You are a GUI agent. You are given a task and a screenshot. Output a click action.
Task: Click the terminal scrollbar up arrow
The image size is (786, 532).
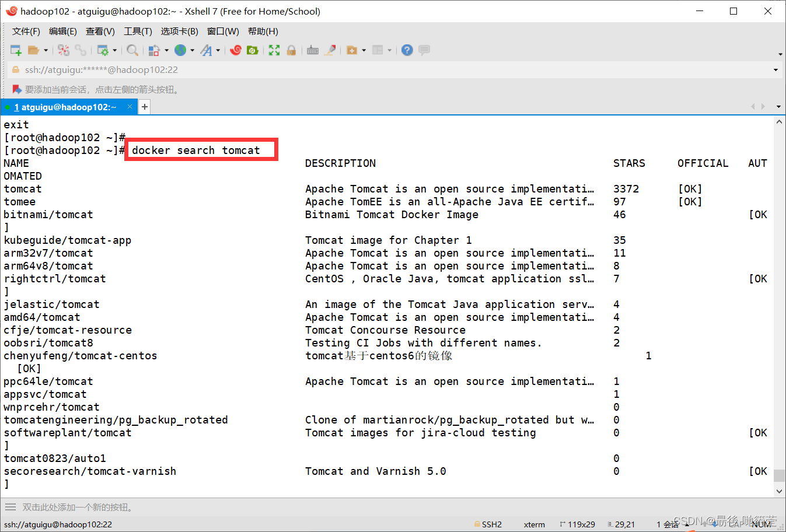pos(779,122)
